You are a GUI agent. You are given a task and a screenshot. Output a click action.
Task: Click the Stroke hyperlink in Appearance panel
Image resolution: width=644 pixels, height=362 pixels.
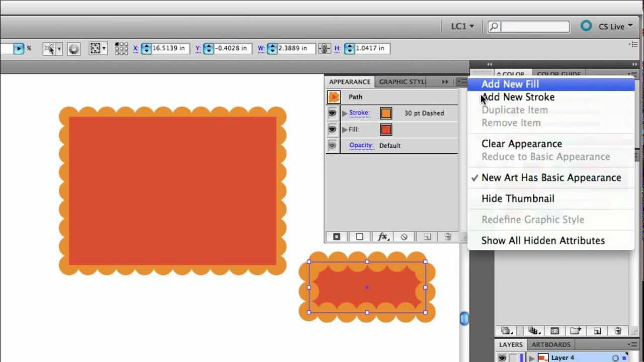[359, 113]
